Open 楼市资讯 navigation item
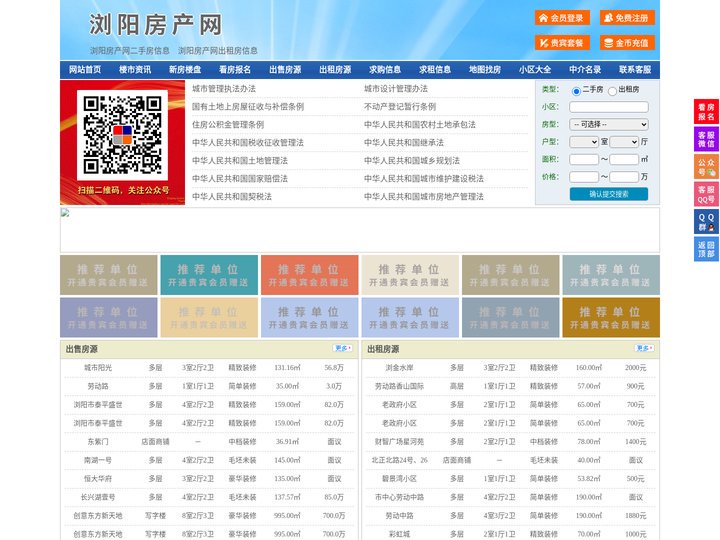The height and width of the screenshot is (540, 720). point(135,70)
